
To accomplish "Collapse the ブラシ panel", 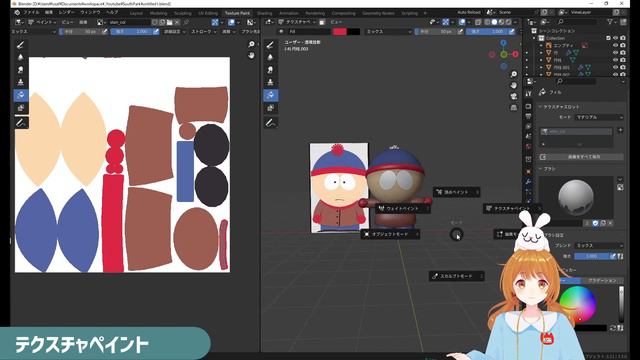I will (547, 169).
